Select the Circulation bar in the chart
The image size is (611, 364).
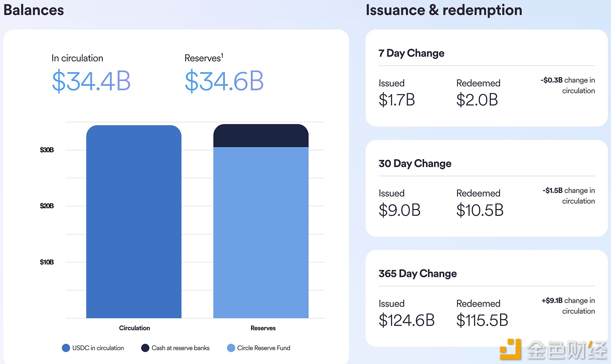coord(134,222)
